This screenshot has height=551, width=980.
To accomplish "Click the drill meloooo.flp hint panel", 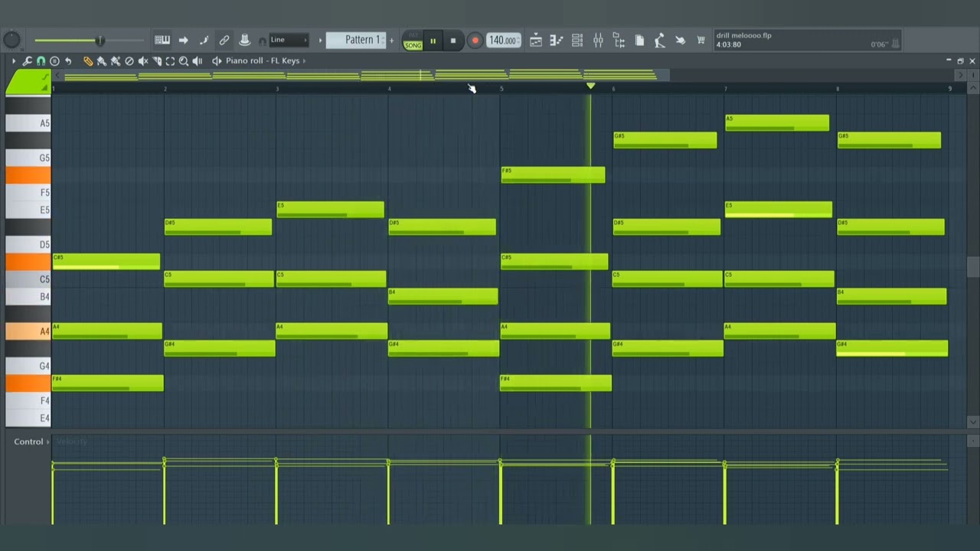I will click(x=808, y=40).
